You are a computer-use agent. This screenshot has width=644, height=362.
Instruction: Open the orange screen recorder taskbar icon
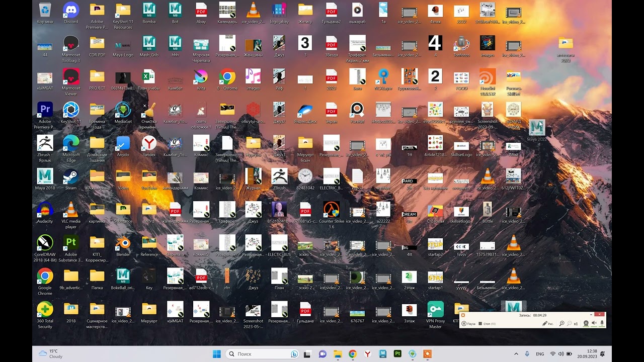pos(427,354)
